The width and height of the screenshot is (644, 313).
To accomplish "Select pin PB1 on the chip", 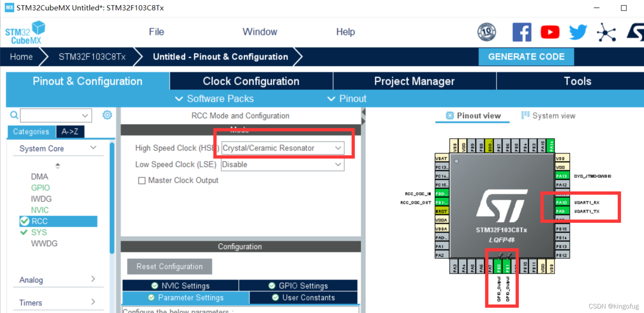I will point(507,267).
